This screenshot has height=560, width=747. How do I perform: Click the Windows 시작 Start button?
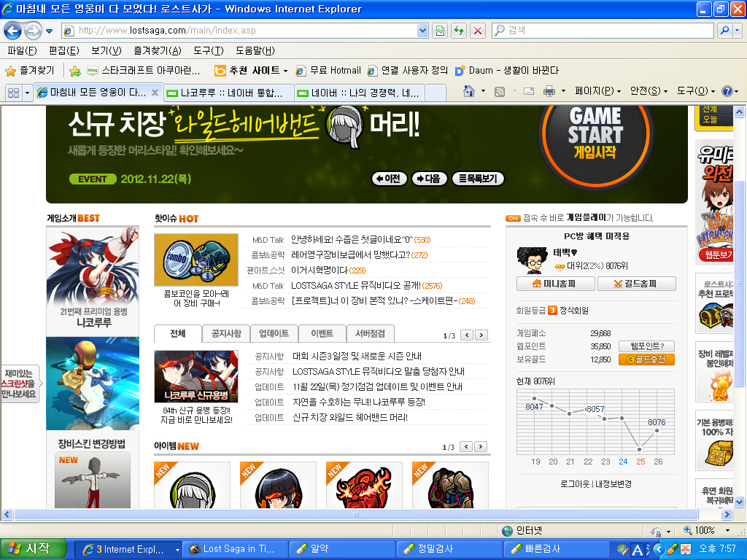[33, 548]
